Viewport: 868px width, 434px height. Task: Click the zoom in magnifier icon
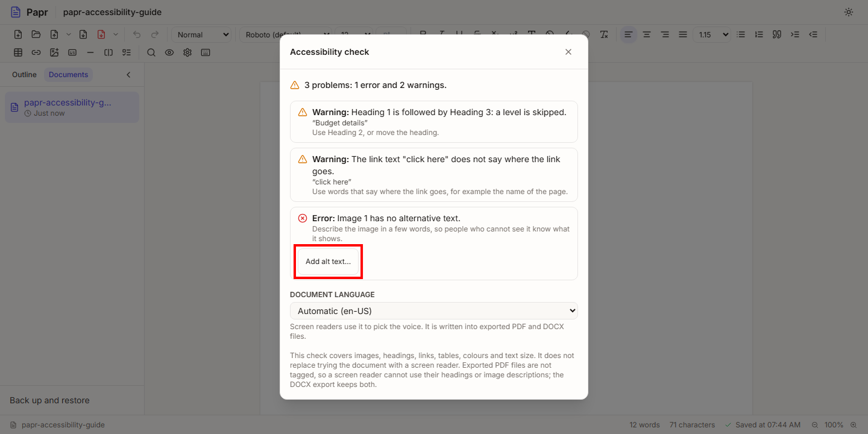[x=854, y=425]
